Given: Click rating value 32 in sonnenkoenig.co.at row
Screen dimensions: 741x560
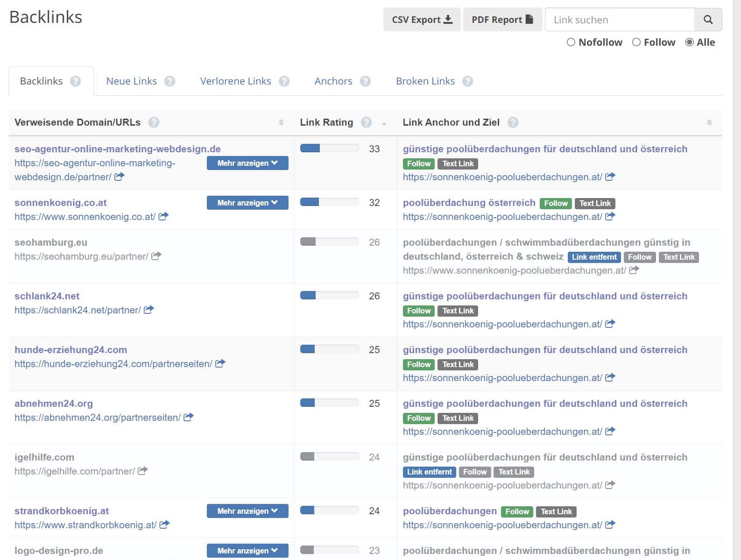Looking at the screenshot, I should click(374, 203).
